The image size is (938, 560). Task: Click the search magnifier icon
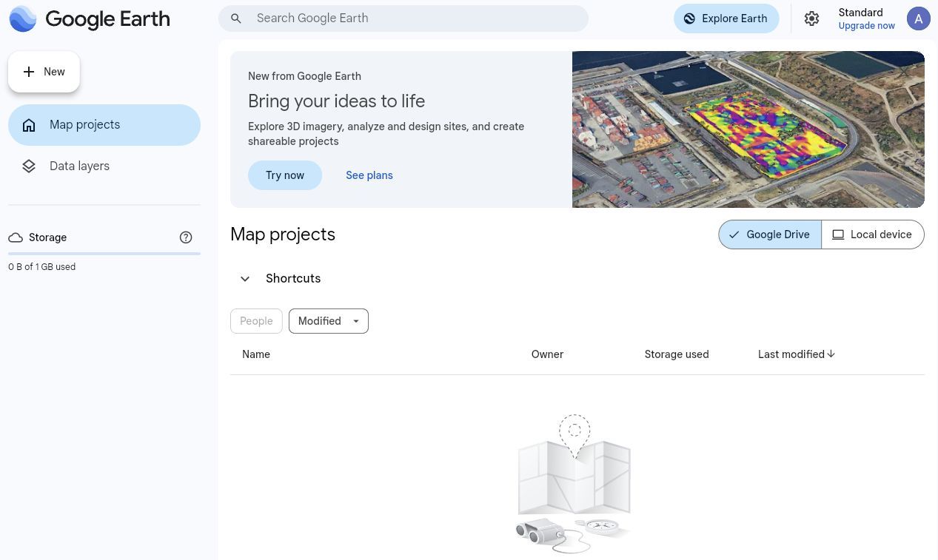pos(236,18)
